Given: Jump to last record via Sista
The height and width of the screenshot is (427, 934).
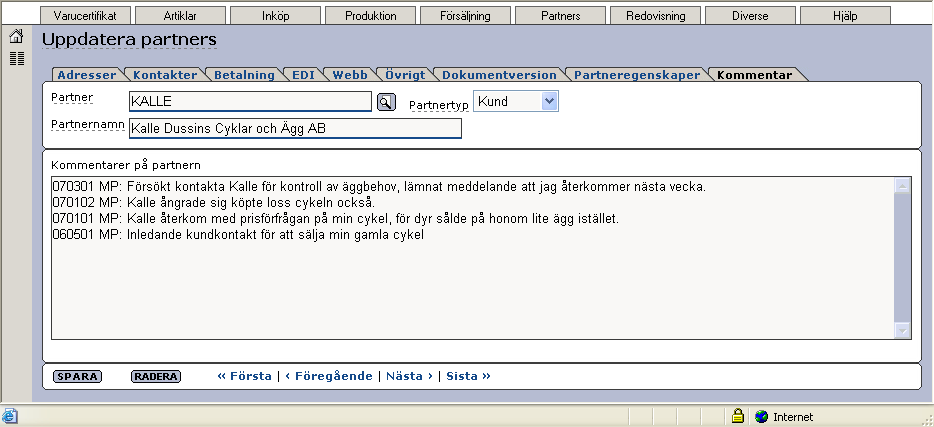Looking at the screenshot, I should click(468, 376).
